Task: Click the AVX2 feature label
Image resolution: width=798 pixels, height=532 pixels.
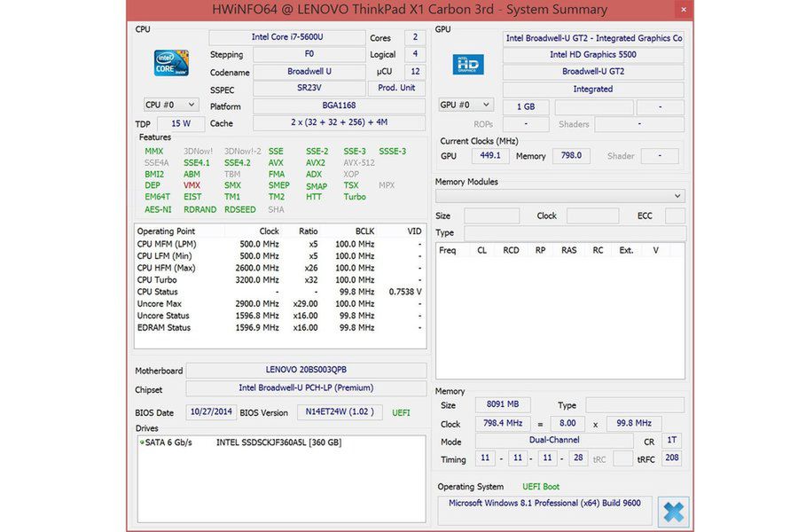Action: click(x=316, y=163)
